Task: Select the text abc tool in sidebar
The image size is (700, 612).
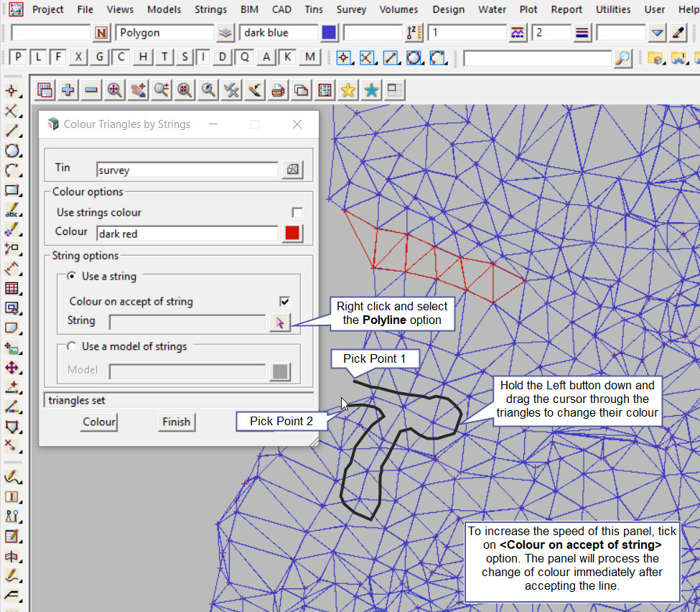Action: pos(12,210)
